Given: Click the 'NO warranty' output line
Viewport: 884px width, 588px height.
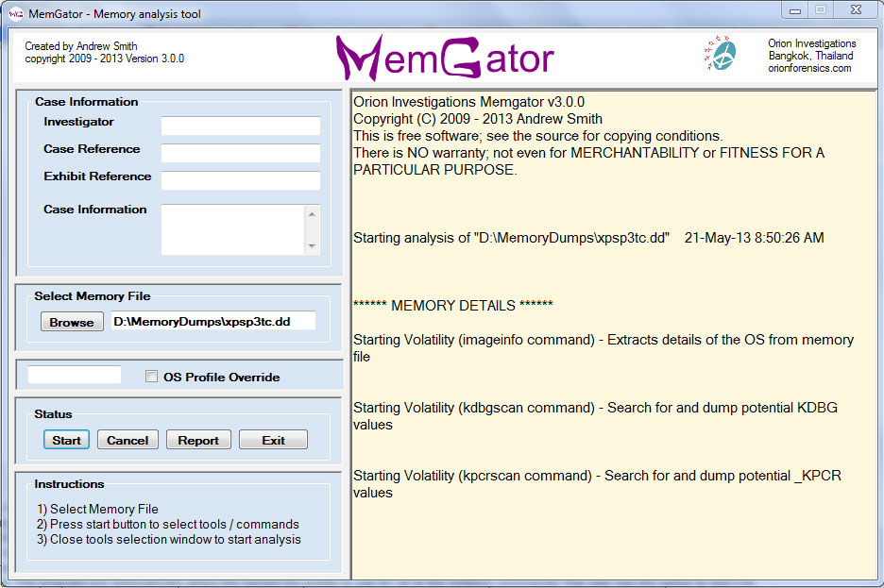Looking at the screenshot, I should point(588,161).
